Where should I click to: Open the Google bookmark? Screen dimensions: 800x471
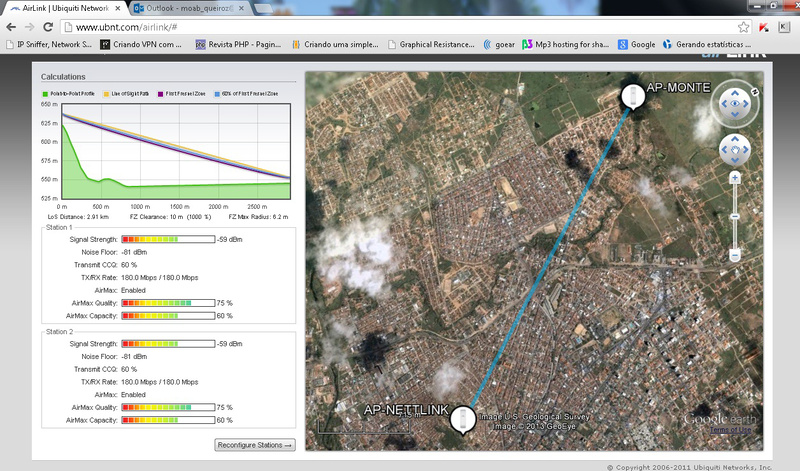coord(637,44)
